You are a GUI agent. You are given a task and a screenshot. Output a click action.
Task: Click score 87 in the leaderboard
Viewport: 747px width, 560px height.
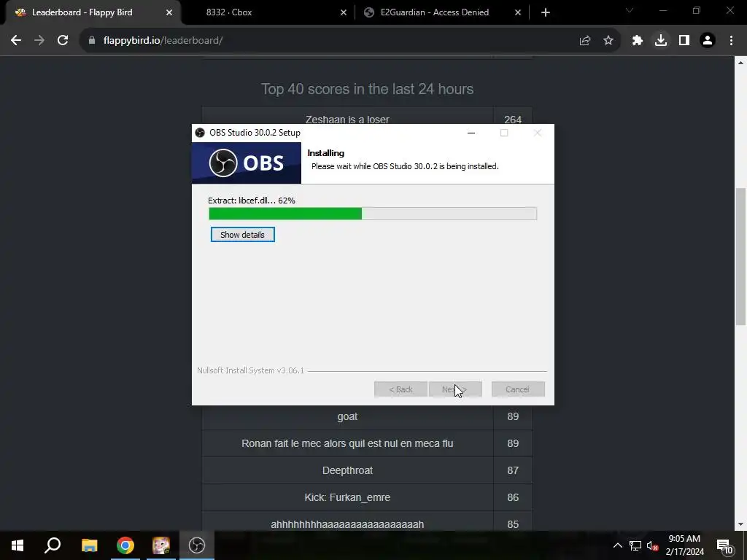pos(513,470)
